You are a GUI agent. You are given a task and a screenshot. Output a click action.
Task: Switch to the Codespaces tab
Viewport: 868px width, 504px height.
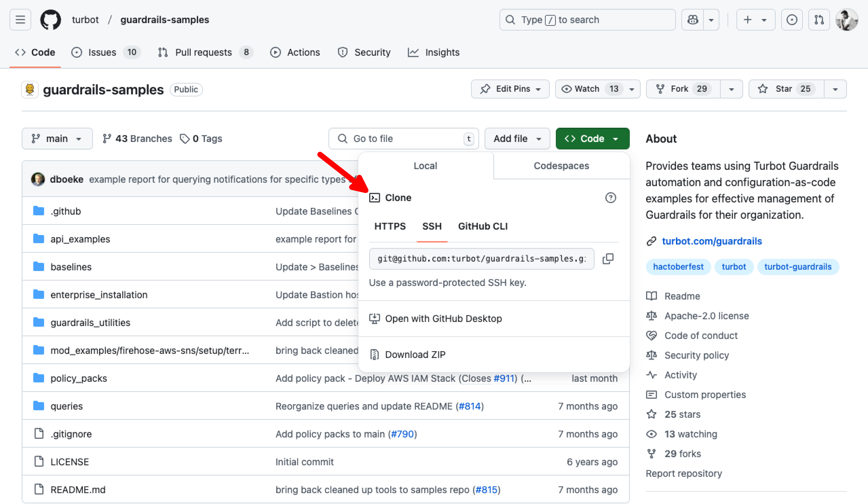(561, 166)
